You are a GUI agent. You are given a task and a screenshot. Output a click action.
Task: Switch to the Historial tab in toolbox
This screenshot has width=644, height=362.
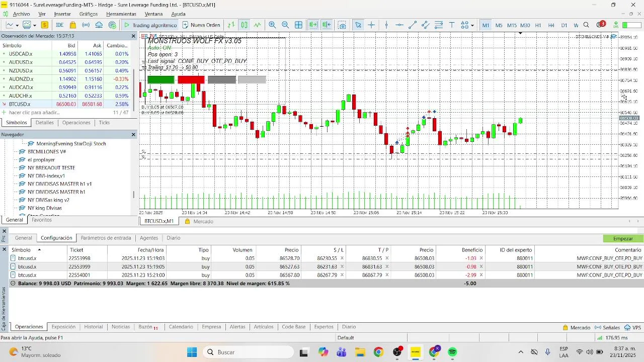(x=94, y=327)
